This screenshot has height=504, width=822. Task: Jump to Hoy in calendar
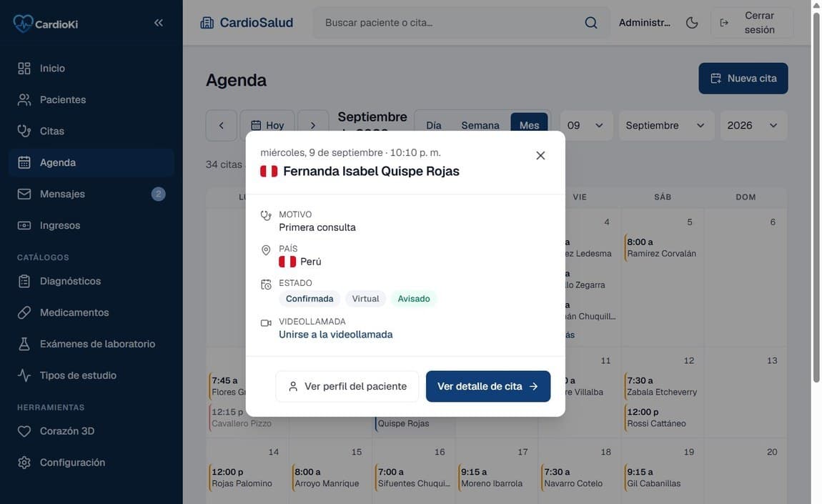pos(267,125)
